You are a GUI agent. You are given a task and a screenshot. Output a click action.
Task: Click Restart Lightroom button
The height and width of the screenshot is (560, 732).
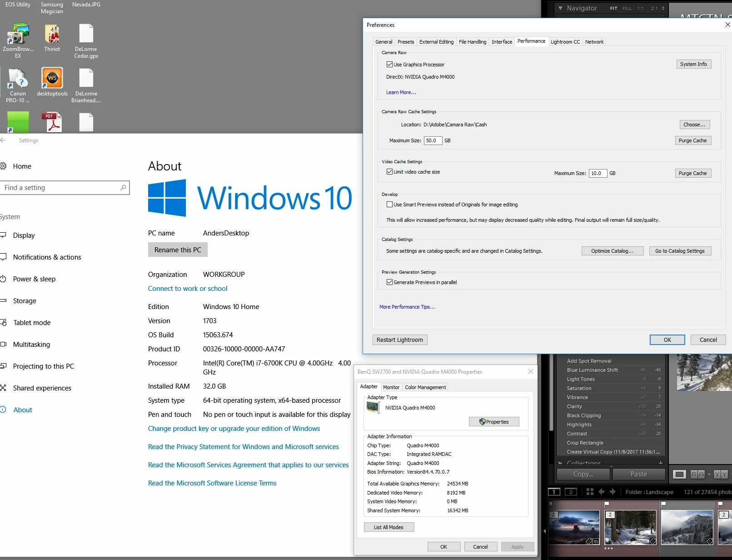click(x=400, y=340)
